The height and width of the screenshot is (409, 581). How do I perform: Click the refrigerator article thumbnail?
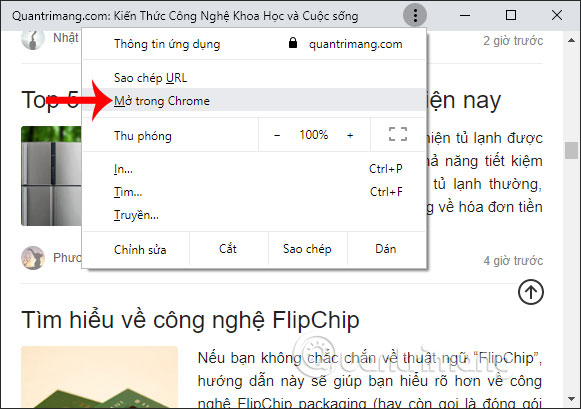click(51, 176)
